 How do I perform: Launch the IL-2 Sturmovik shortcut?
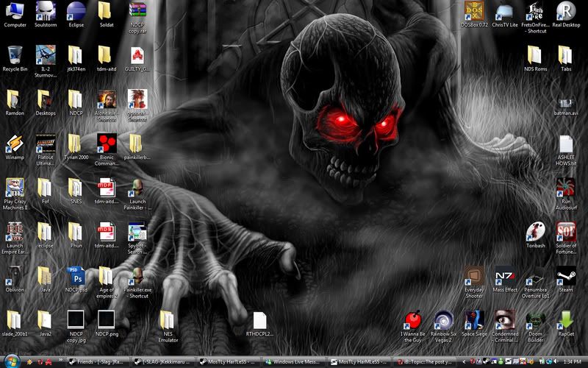(46, 62)
